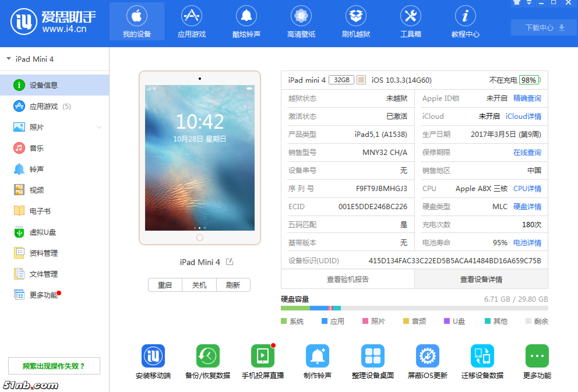Open the green 更多功能 dots icon

click(537, 356)
